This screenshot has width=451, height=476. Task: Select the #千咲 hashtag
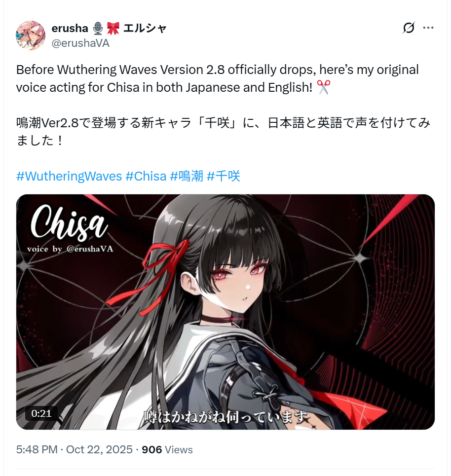pos(223,176)
